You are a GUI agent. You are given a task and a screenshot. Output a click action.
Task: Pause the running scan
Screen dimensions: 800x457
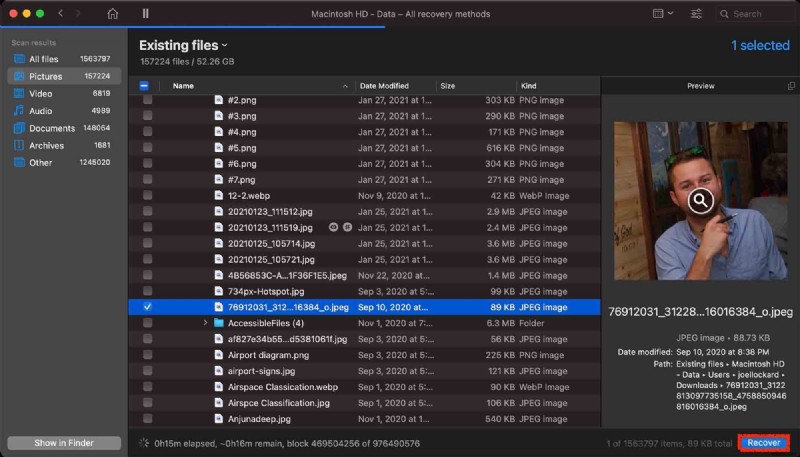(146, 14)
